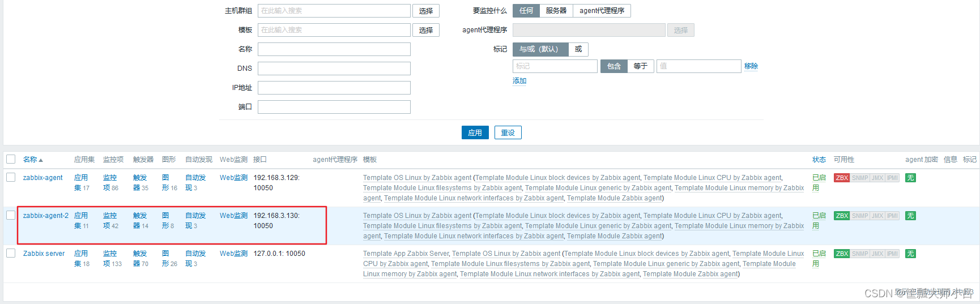Click SNMP availability badge in zabbix-agent row
Viewport: 980px width, 304px height.
(860, 178)
